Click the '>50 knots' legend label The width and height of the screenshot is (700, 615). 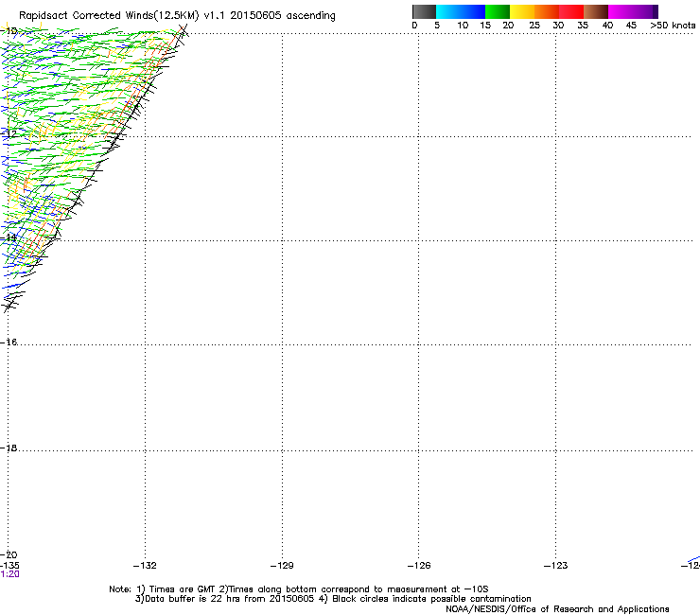pyautogui.click(x=673, y=26)
